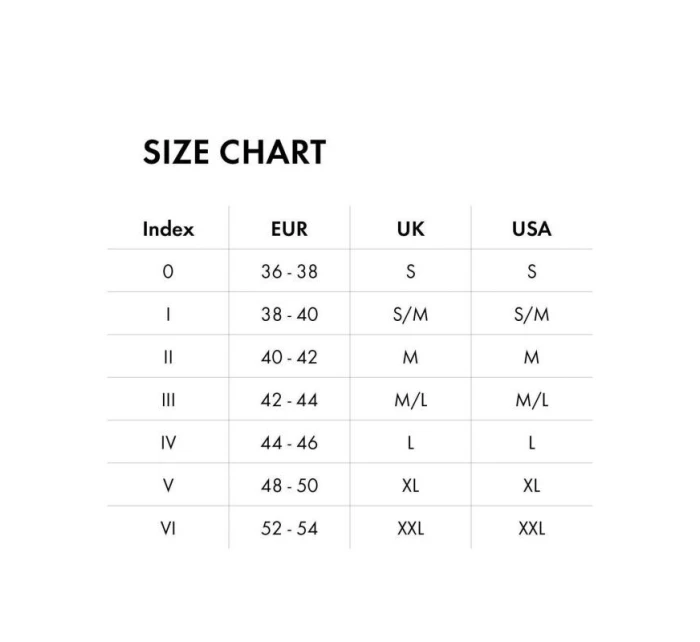Click the SIZE CHART heading

click(x=234, y=152)
